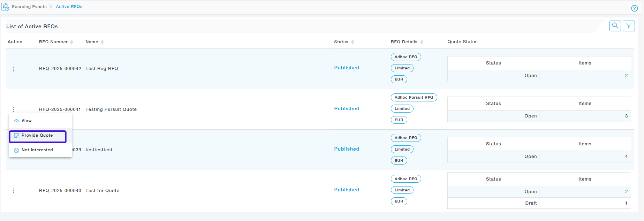Select View from the context menu
Viewport: 644px width, 221px height.
click(26, 121)
